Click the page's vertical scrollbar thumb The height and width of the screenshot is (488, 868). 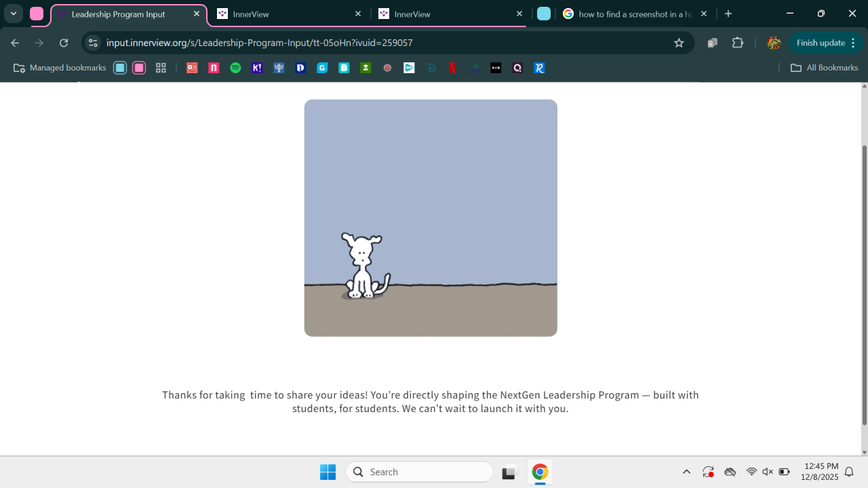click(x=864, y=285)
